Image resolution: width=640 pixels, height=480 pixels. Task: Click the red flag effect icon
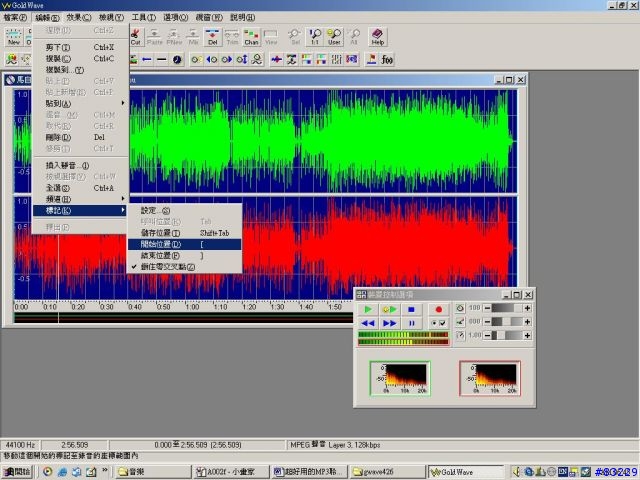tap(371, 60)
